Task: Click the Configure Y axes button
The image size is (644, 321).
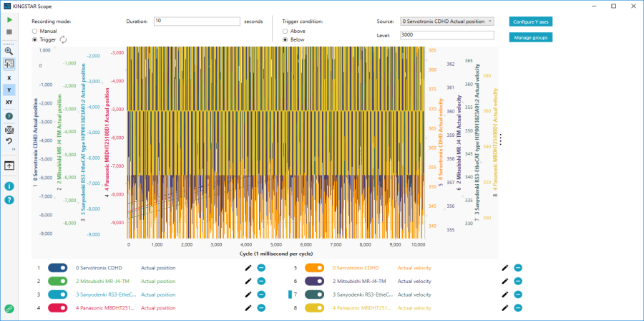Action: [x=530, y=21]
